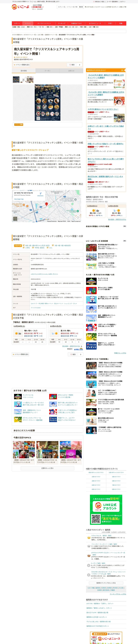Image resolution: width=138 pixels, height=644 pixels.
Task: Click the heart 保存 button under the title
Action: (72, 65)
